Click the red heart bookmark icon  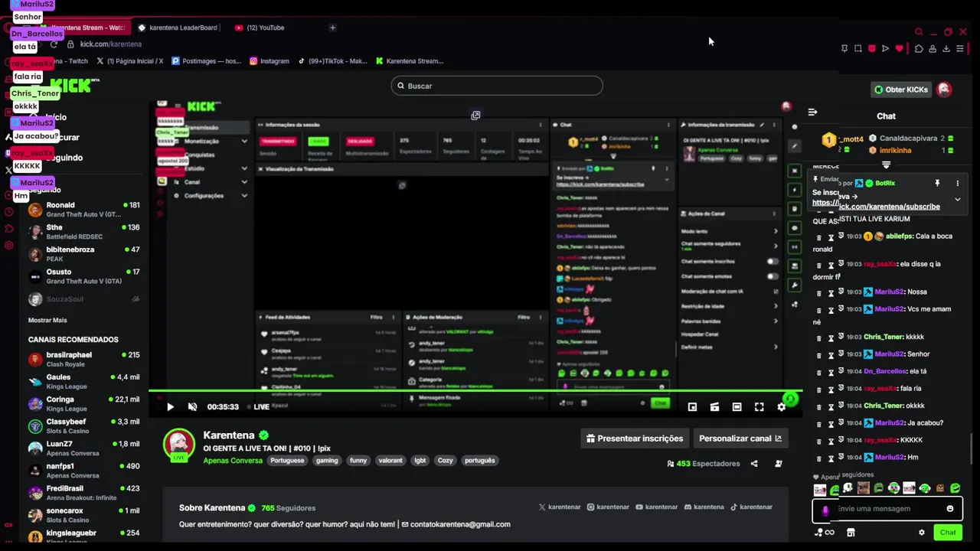[899, 49]
